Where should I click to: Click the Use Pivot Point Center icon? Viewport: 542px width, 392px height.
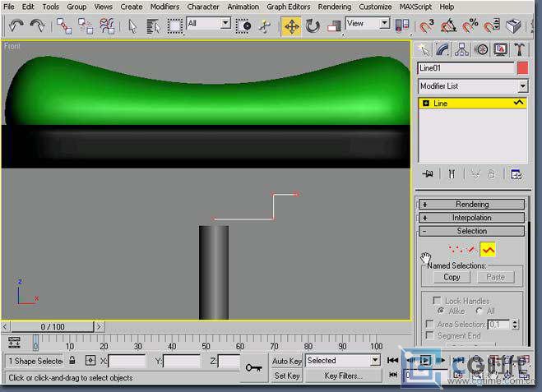pyautogui.click(x=402, y=26)
